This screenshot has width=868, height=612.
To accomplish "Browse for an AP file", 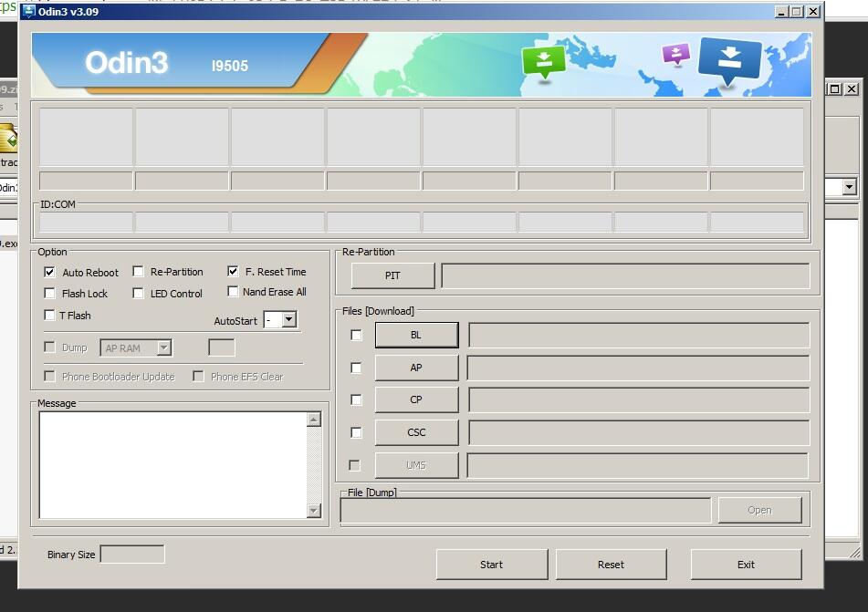I will click(x=416, y=368).
